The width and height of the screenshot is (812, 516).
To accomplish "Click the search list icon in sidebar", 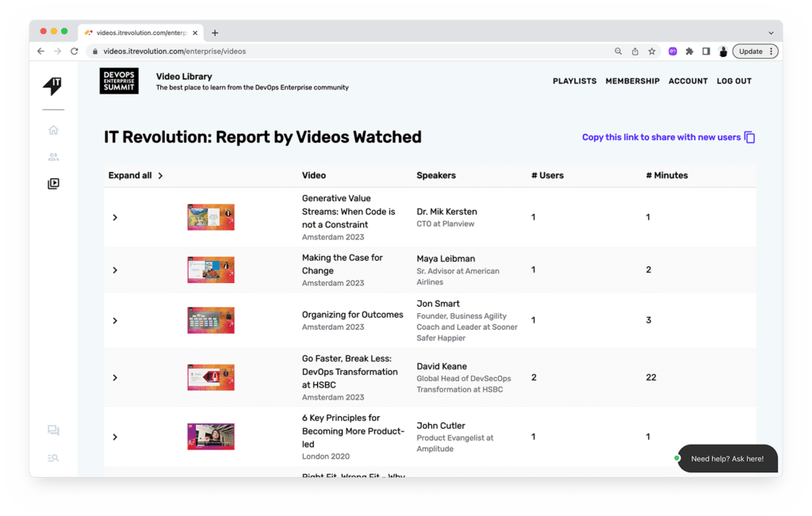I will coord(53,457).
